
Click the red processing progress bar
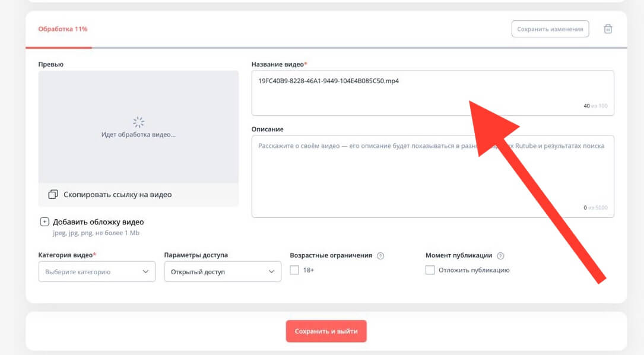(58, 47)
